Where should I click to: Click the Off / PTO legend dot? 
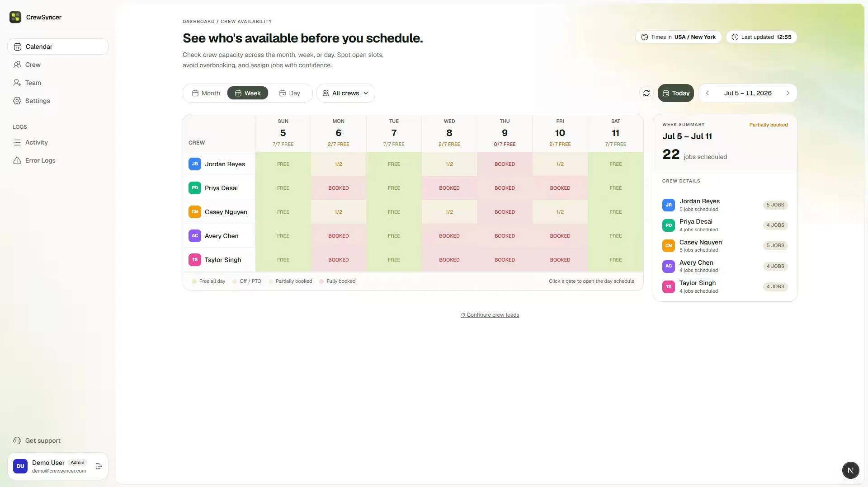[x=235, y=281]
